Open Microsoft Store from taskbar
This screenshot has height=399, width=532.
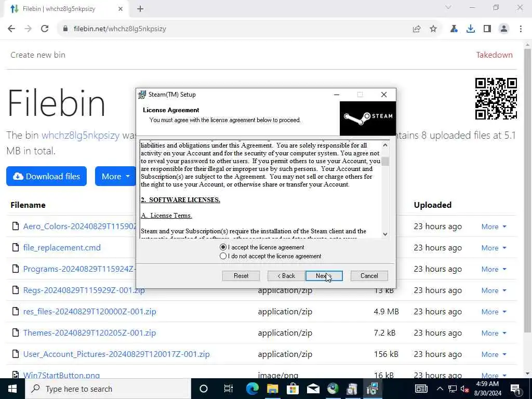(292, 389)
